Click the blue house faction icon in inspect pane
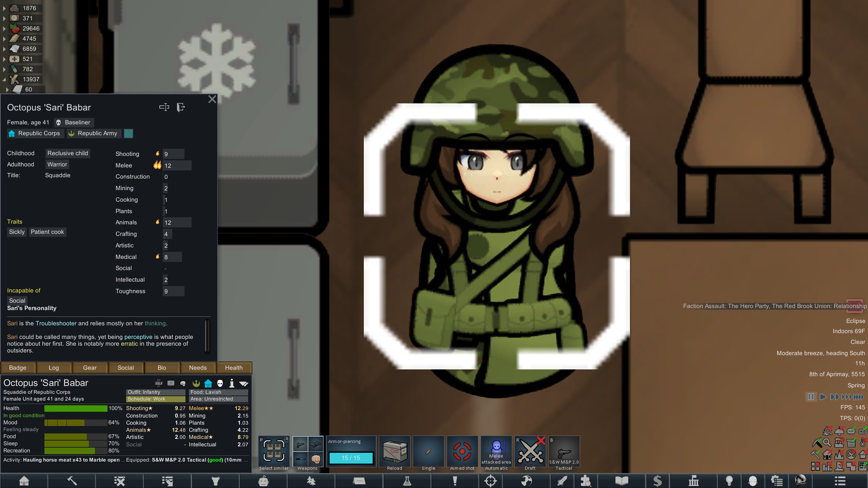Screen dimensions: 868x488 (x=208, y=383)
